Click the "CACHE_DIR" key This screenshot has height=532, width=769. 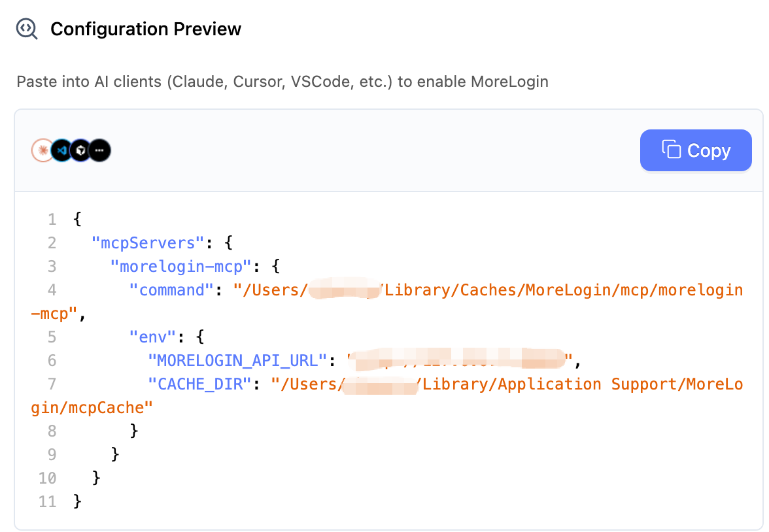click(199, 384)
